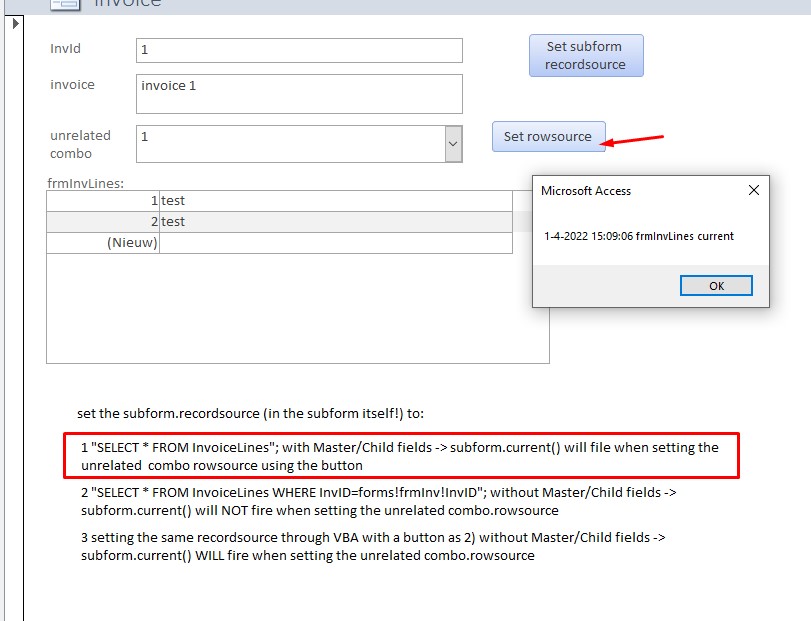Select subform row 1 ID cell
Screen dimensions: 811x621
pos(103,201)
